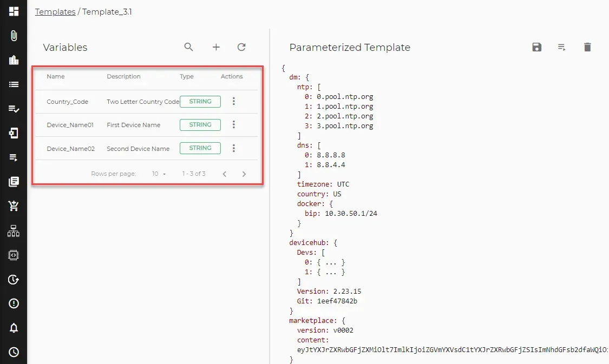Click 'Second Device Name' description
The height and width of the screenshot is (364, 609).
pos(138,149)
